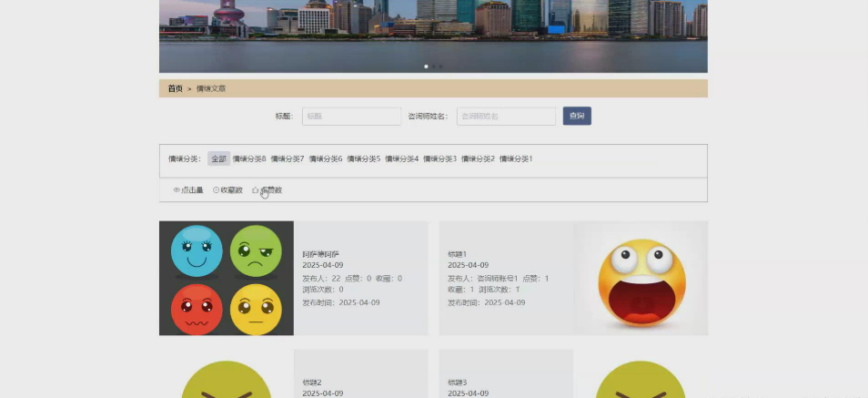Open the four-emoji article thumbnail
This screenshot has height=398, width=868.
227,279
